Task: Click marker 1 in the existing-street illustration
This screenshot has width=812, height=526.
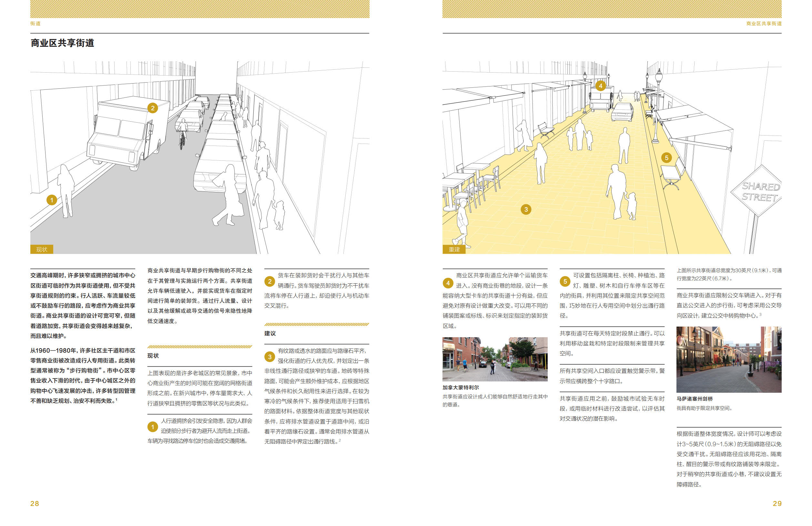Action: coord(52,200)
